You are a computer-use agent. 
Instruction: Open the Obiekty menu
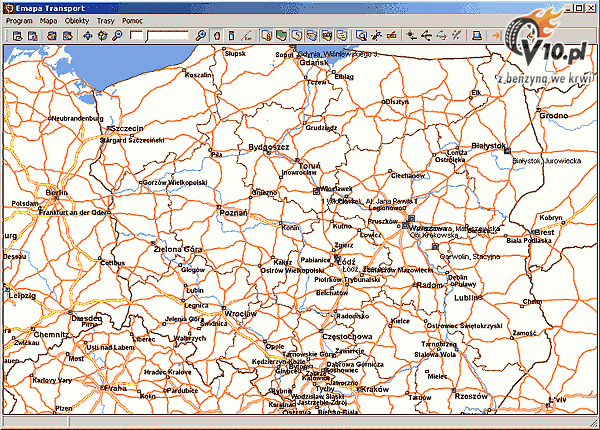pyautogui.click(x=76, y=20)
